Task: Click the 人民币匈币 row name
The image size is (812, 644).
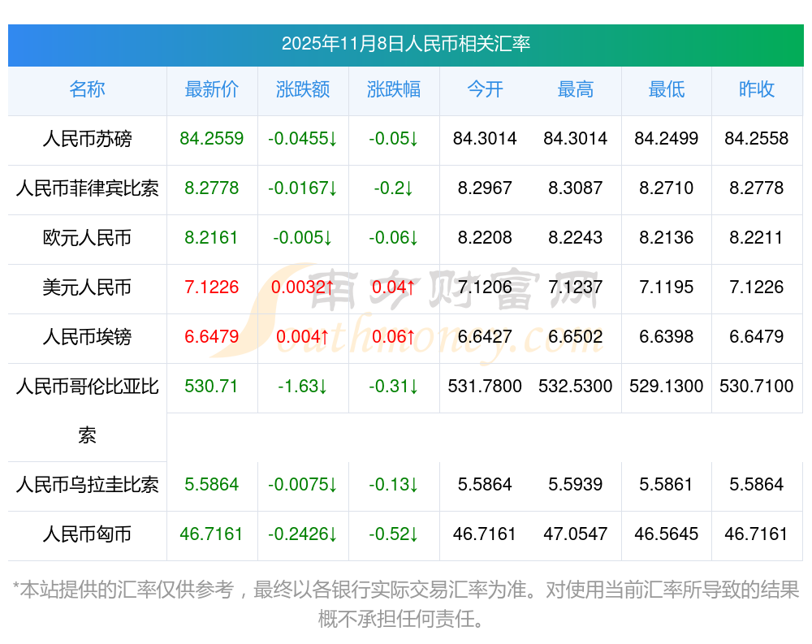Action: [87, 534]
